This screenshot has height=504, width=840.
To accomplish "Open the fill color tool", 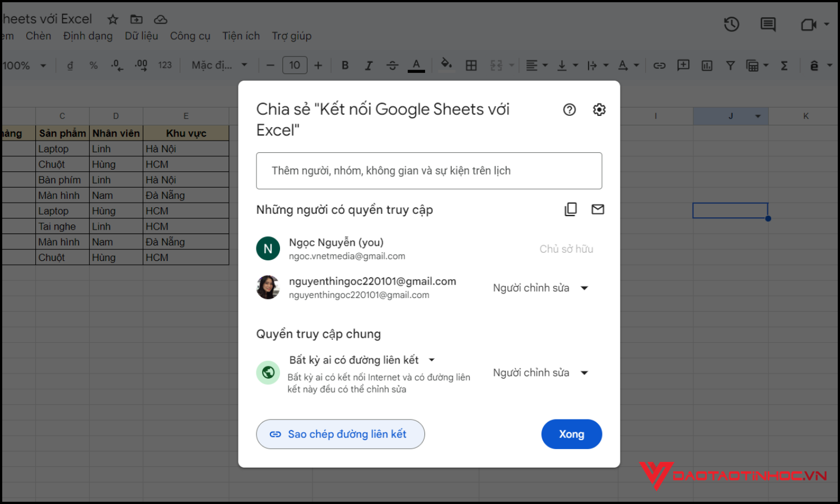I will point(446,65).
